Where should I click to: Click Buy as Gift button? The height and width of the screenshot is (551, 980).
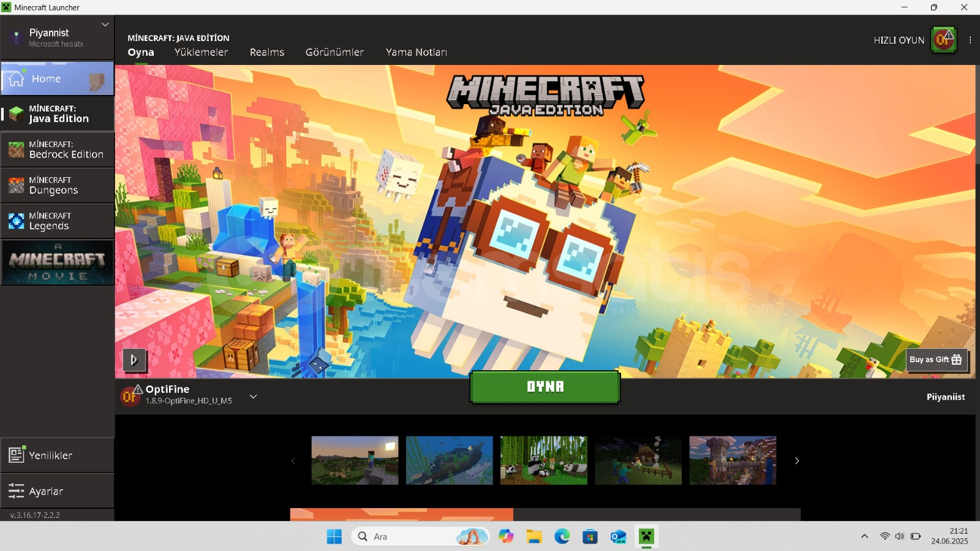click(937, 360)
